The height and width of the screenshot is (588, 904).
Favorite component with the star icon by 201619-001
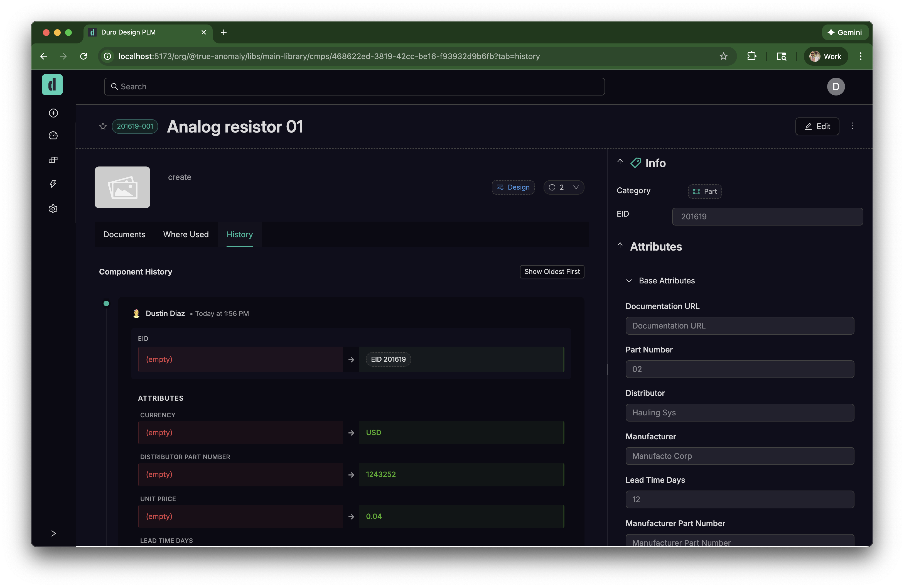pos(103,126)
